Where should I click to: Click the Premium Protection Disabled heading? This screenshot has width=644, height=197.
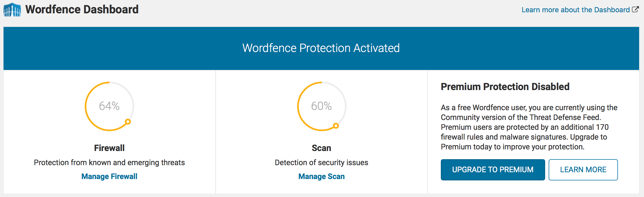tap(505, 87)
